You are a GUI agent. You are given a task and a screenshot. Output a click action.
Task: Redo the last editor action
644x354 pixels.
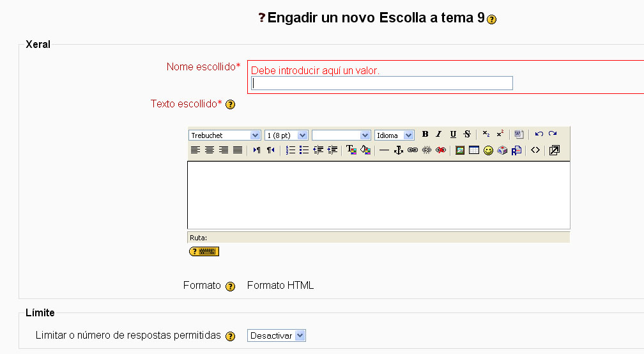click(x=553, y=134)
